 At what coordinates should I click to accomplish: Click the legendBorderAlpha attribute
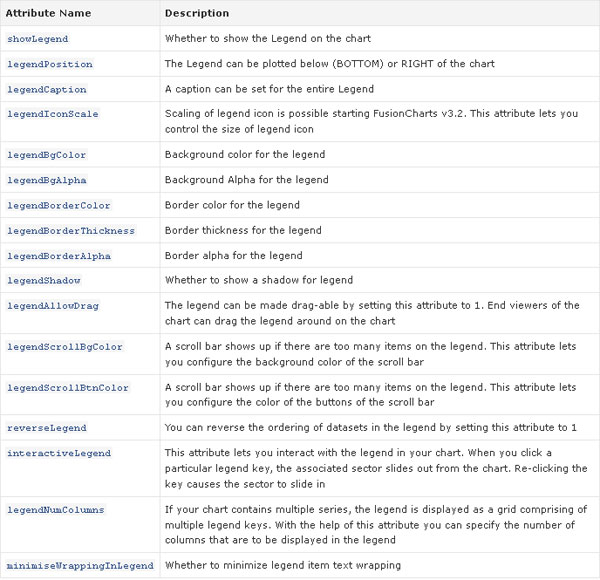pos(59,256)
